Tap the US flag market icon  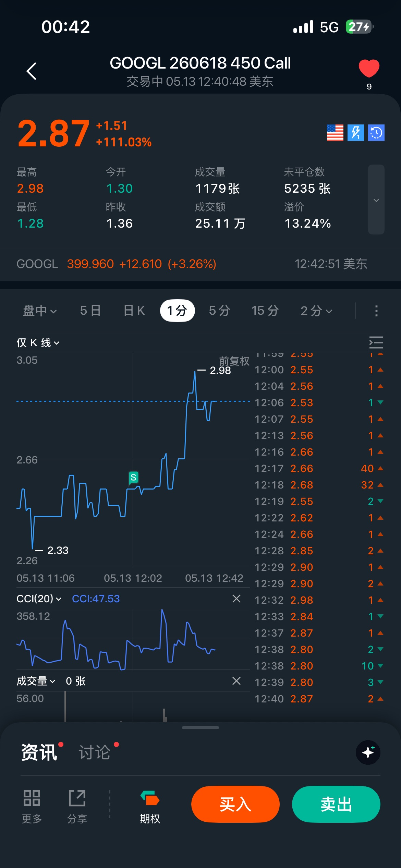tap(335, 133)
